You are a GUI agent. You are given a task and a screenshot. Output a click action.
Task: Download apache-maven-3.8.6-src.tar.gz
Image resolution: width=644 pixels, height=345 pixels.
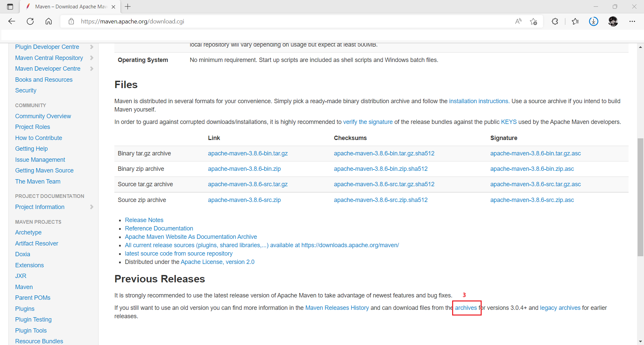pyautogui.click(x=248, y=184)
